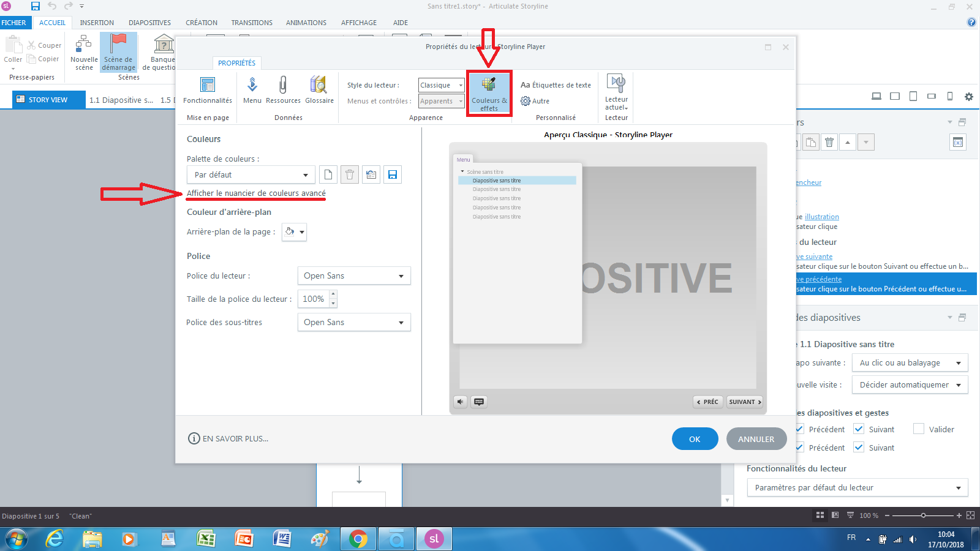Switch to the ANIMATIONS ribbon tab

(x=306, y=23)
